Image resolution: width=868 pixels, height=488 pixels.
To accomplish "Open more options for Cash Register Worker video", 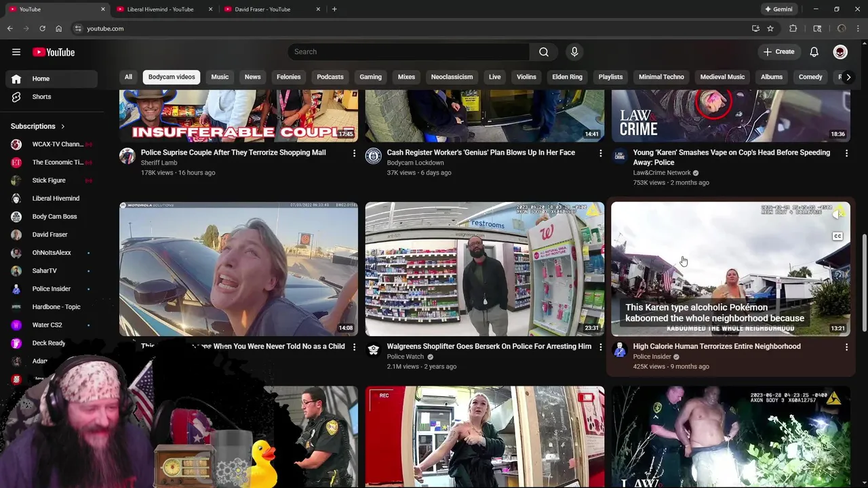I will tap(600, 153).
